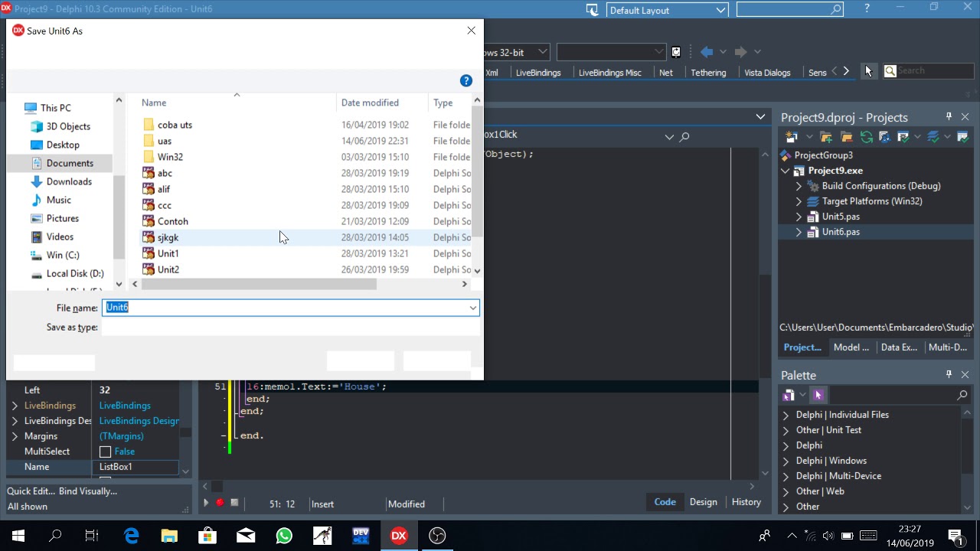
Task: Click the file list vertical scrollbar
Action: tap(477, 171)
